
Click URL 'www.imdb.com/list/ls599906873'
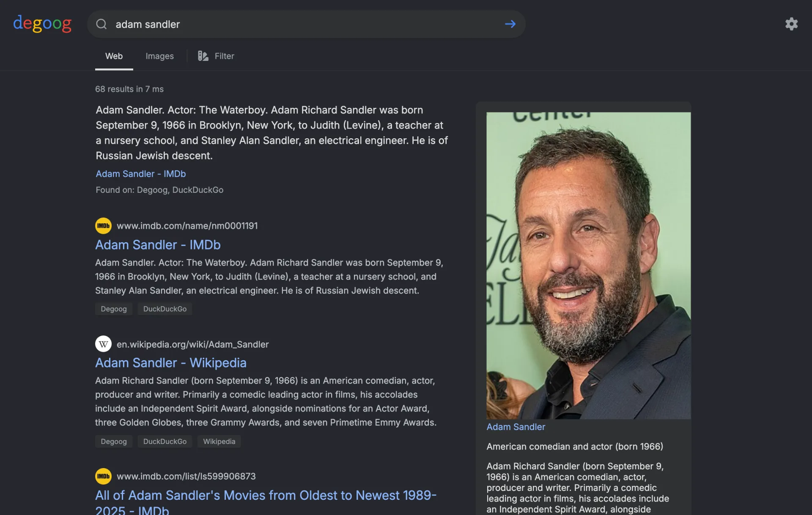point(186,476)
